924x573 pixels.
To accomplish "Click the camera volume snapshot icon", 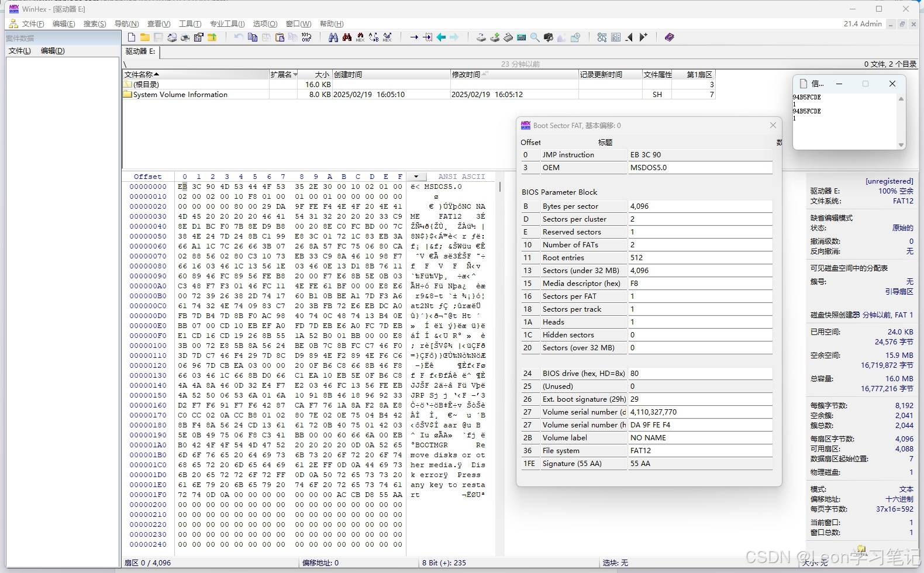I will point(549,37).
